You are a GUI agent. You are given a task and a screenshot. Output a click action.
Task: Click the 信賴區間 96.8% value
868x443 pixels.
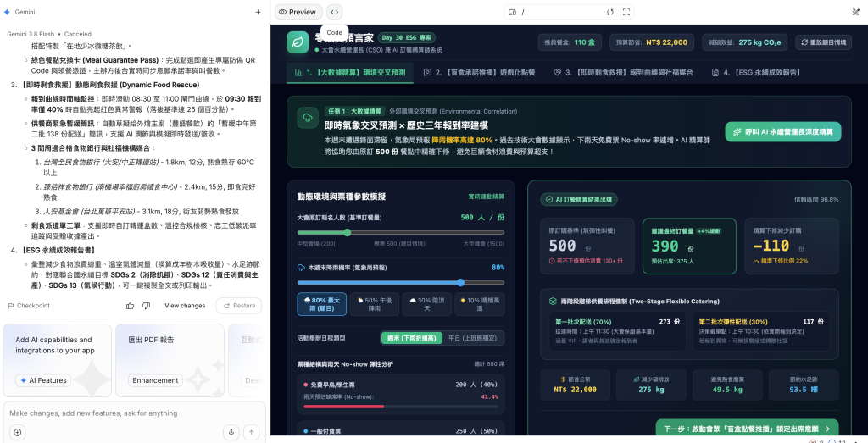(816, 200)
